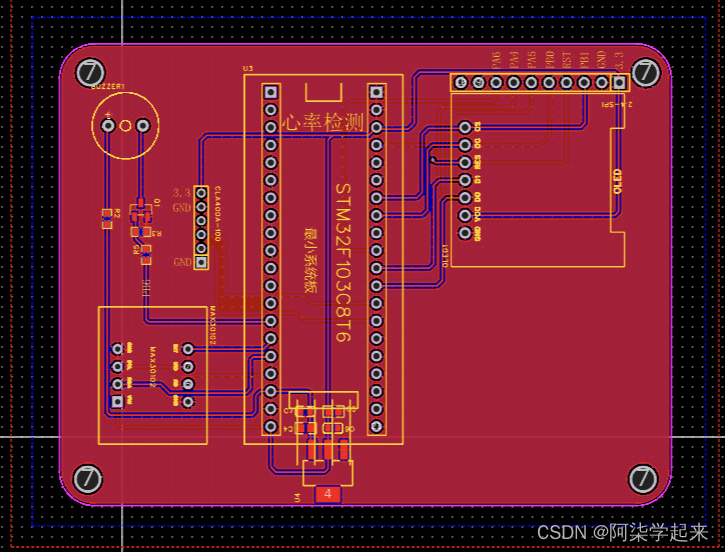Select the R2 resistor footprint
This screenshot has height=552, width=725.
pyautogui.click(x=107, y=219)
